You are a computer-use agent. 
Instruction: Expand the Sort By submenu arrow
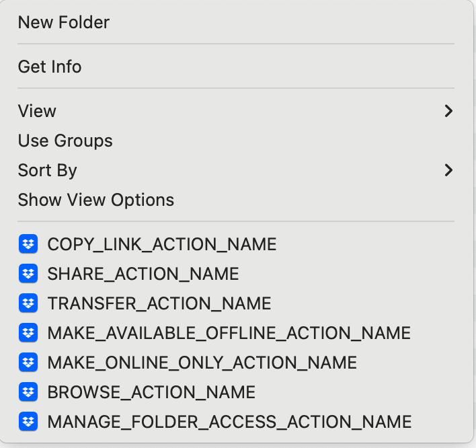coord(448,170)
